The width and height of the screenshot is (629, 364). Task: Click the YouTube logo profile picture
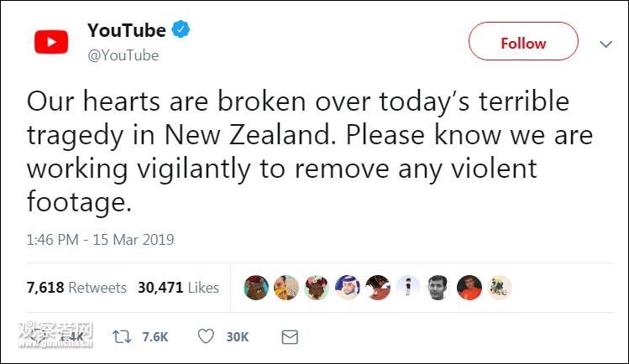tap(51, 42)
